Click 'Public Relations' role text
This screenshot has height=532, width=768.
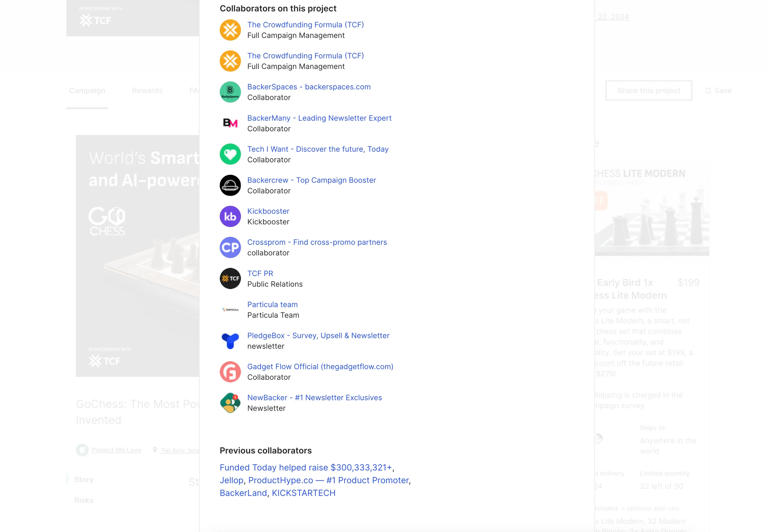[x=275, y=284]
